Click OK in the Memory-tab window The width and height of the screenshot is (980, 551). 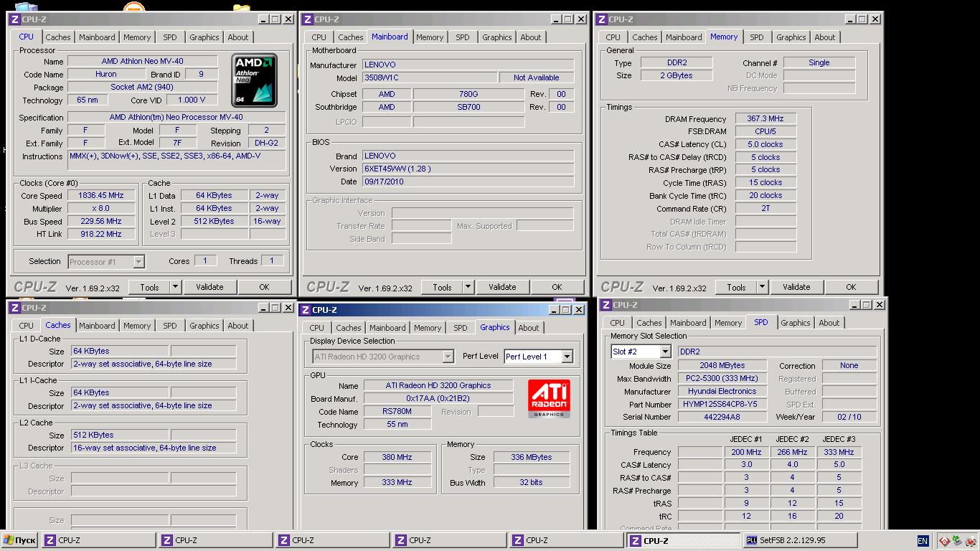[851, 287]
